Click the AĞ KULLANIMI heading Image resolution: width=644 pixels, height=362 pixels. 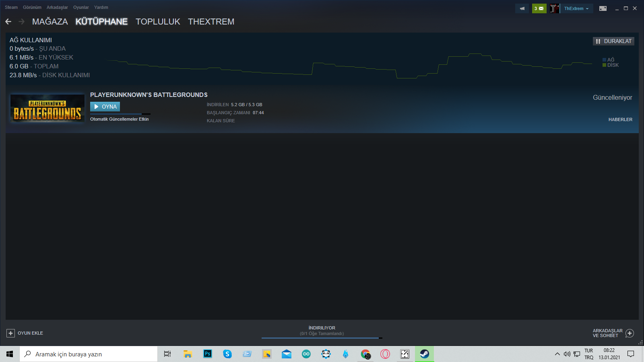click(31, 40)
